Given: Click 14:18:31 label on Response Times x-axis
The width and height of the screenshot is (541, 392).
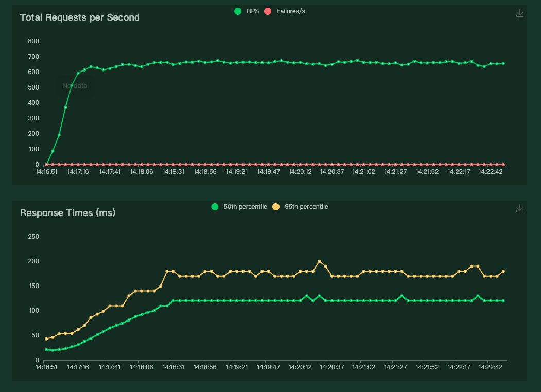Looking at the screenshot, I should tap(173, 367).
